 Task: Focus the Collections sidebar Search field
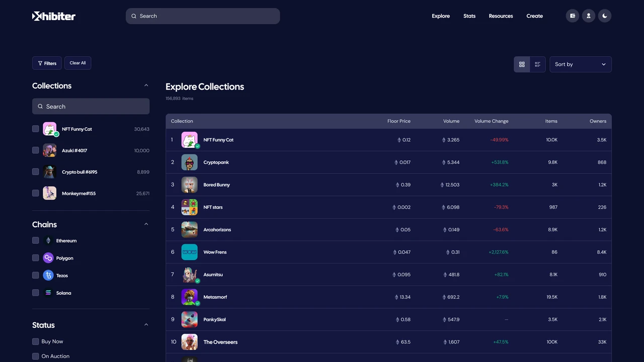[91, 106]
